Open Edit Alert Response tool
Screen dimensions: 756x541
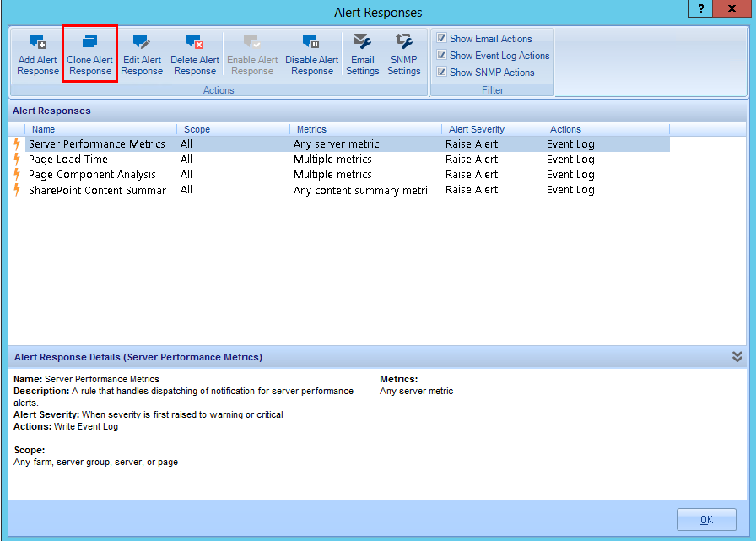(142, 42)
